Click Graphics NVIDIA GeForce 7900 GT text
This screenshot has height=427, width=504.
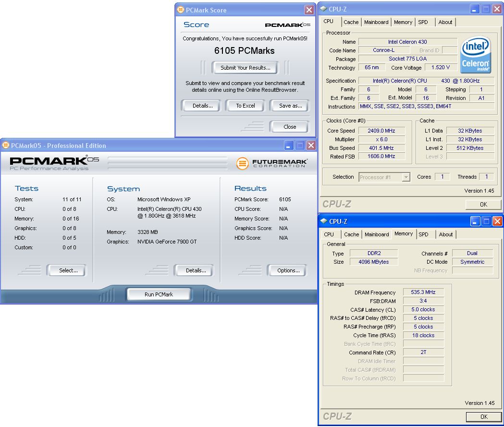(167, 242)
